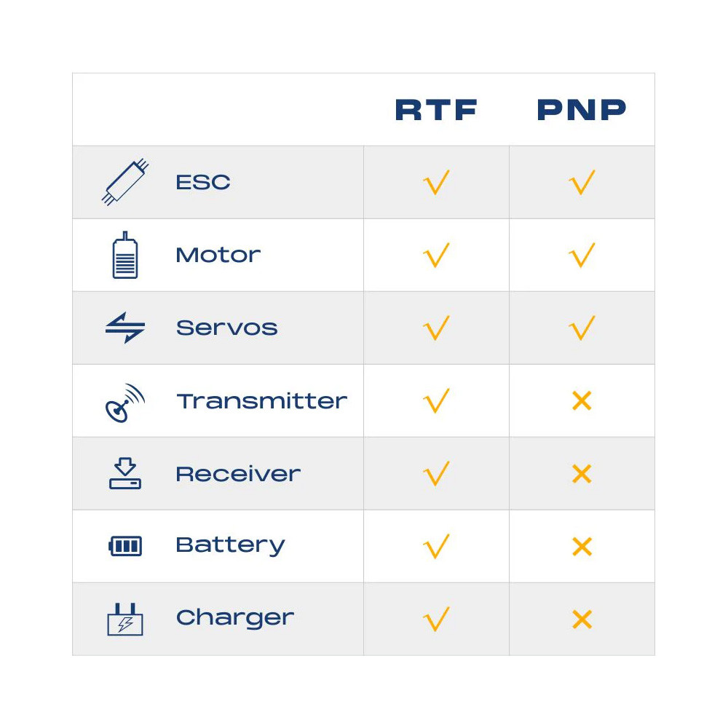Click the PNP checkmark for Servos
This screenshot has width=728, height=728.
click(582, 328)
